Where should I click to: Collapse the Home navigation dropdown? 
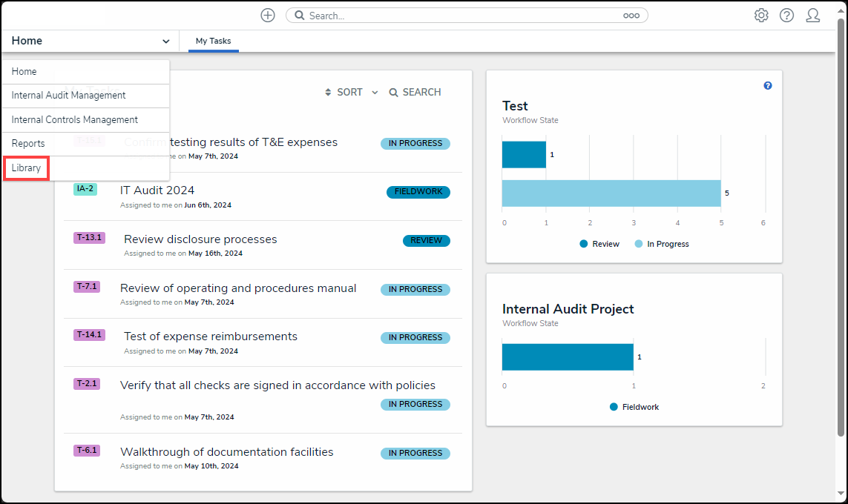(165, 42)
